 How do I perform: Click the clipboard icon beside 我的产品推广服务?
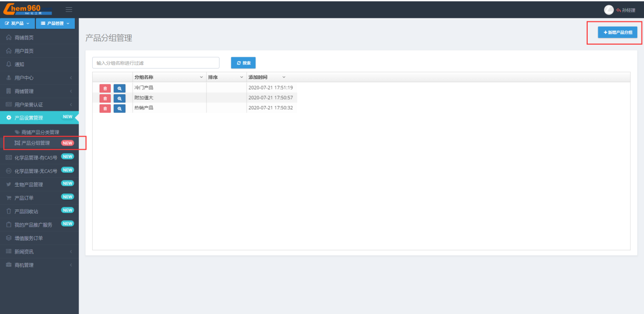pyautogui.click(x=9, y=225)
